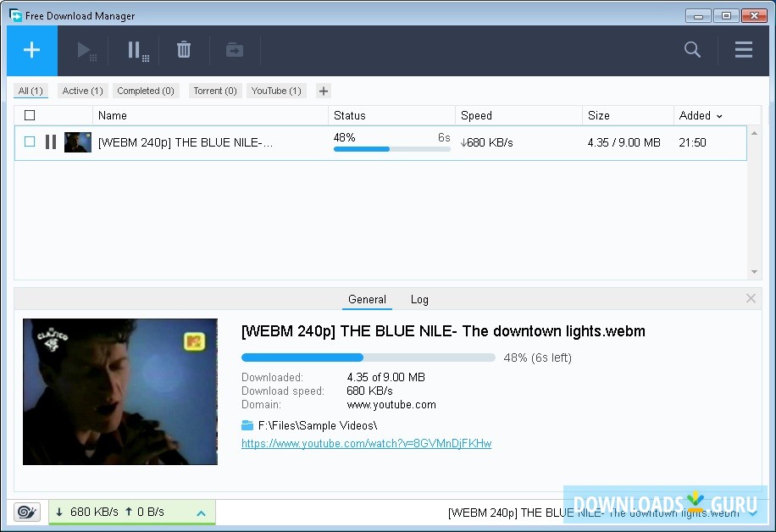776x532 pixels.
Task: Expand traffic speed panel chevron
Action: click(201, 513)
